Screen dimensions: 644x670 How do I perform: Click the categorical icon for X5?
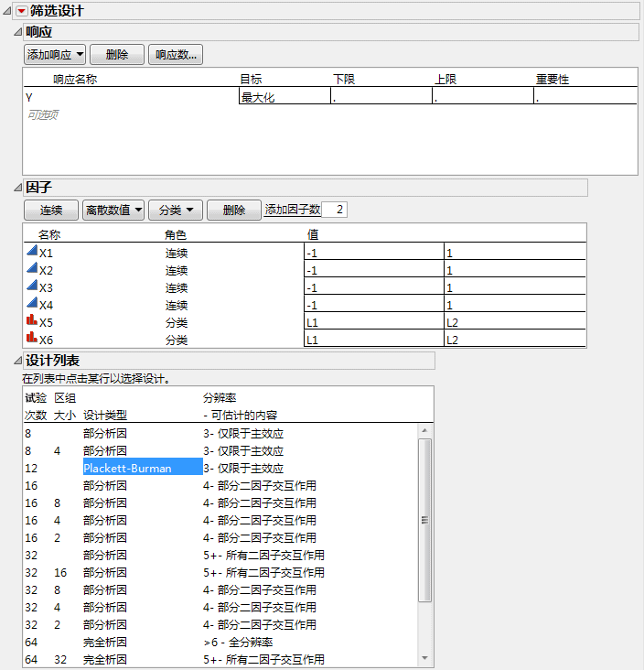point(32,320)
